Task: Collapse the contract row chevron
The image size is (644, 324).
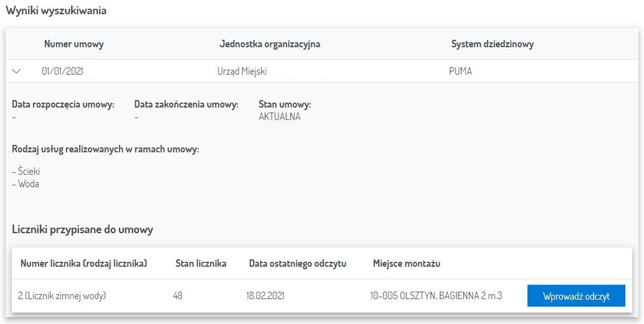Action: 17,72
